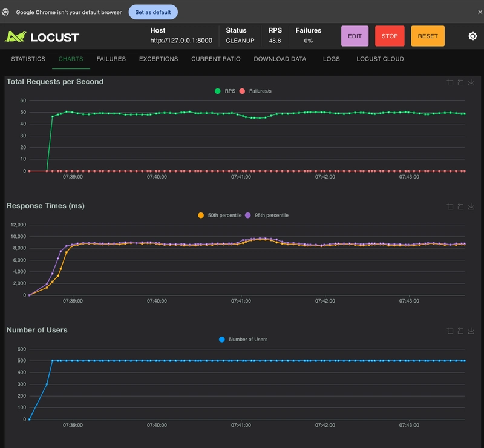Image resolution: width=484 pixels, height=448 pixels.
Task: Reset zoom on Total Requests per Second chart
Action: point(460,82)
